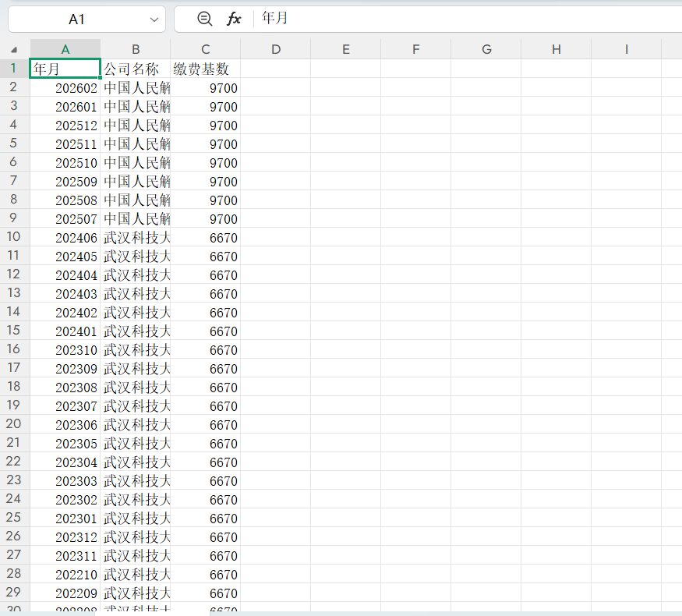Click cell containing 202209
The image size is (682, 616).
point(65,593)
